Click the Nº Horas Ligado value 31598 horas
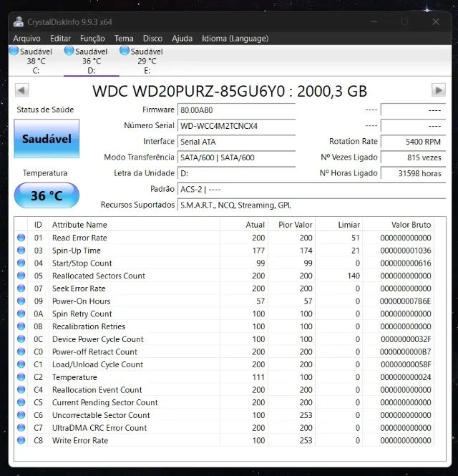458x476 pixels. click(x=413, y=173)
